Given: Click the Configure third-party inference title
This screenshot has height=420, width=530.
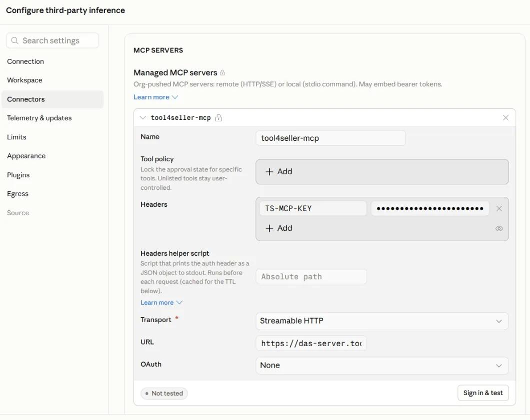Looking at the screenshot, I should tap(65, 10).
